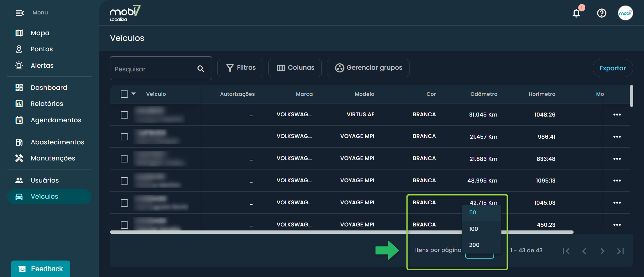The image size is (644, 277).
Task: Click the Exportar button
Action: (x=612, y=68)
